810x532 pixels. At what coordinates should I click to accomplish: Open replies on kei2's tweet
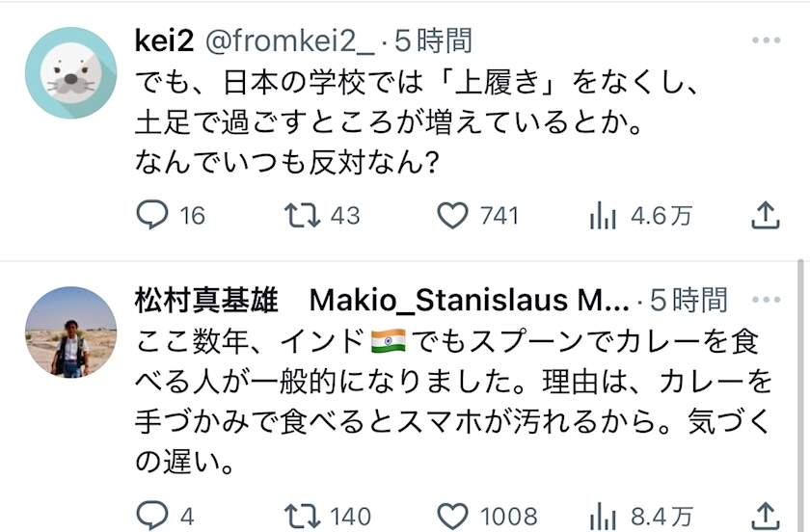[152, 215]
